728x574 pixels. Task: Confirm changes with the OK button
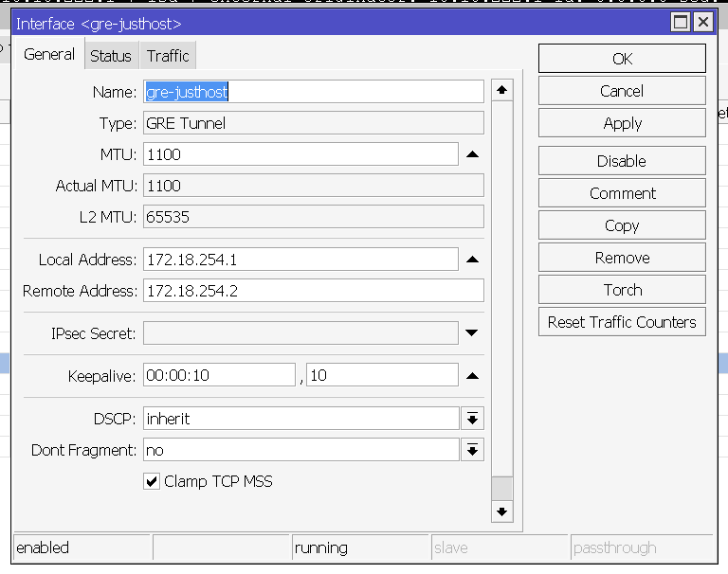point(622,59)
